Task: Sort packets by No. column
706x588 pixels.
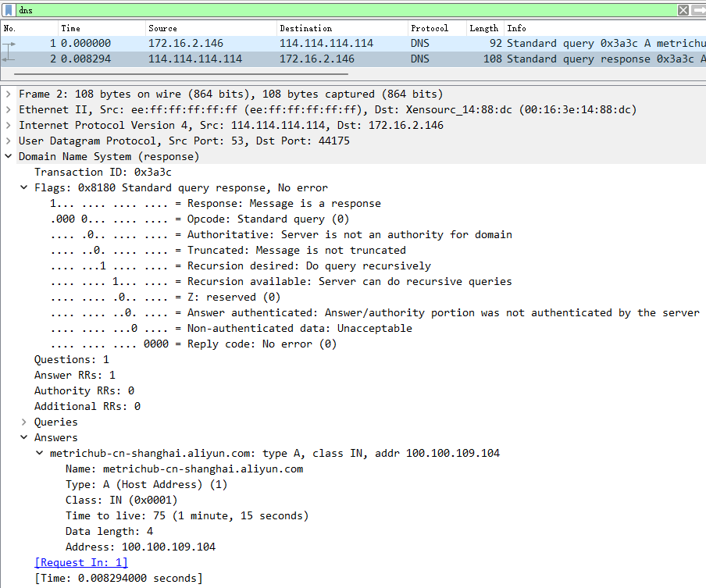Action: tap(30, 28)
